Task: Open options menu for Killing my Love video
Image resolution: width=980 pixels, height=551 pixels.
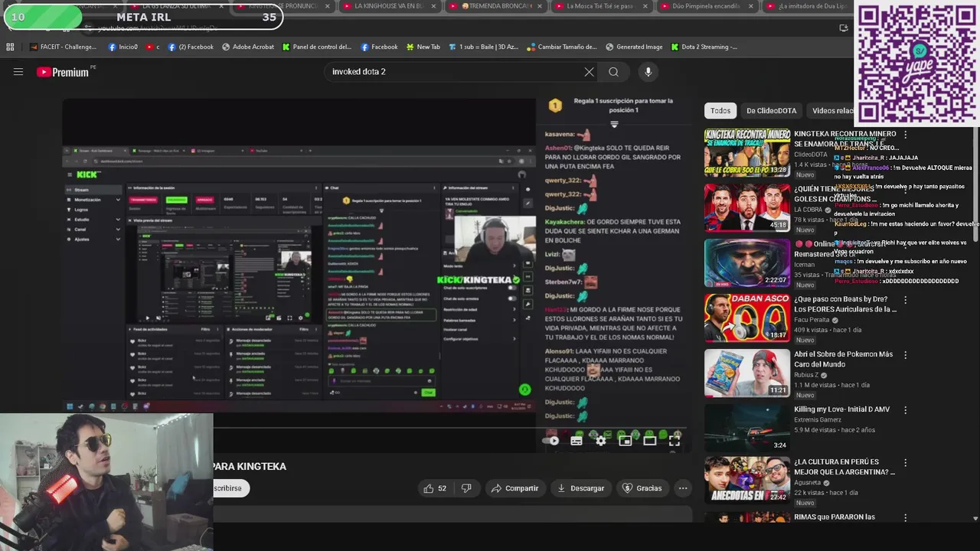Action: [905, 410]
